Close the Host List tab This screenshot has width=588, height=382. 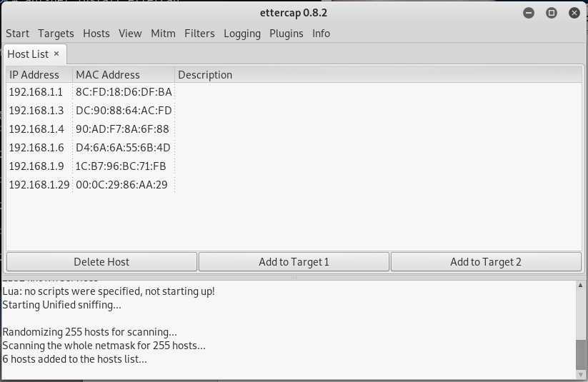56,54
